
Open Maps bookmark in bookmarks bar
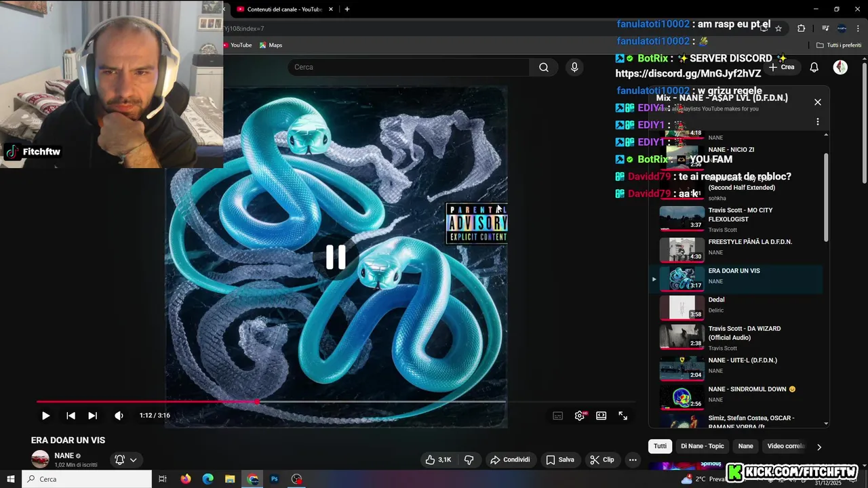coord(271,45)
